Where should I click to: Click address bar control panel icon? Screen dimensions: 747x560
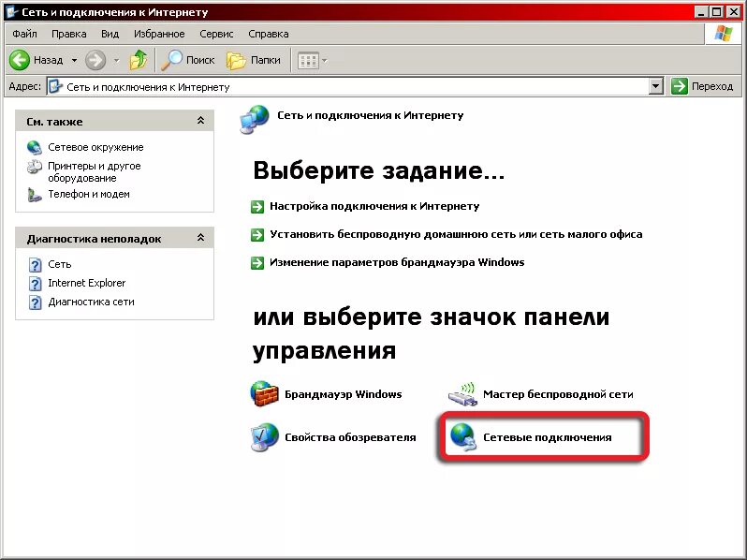coord(56,87)
